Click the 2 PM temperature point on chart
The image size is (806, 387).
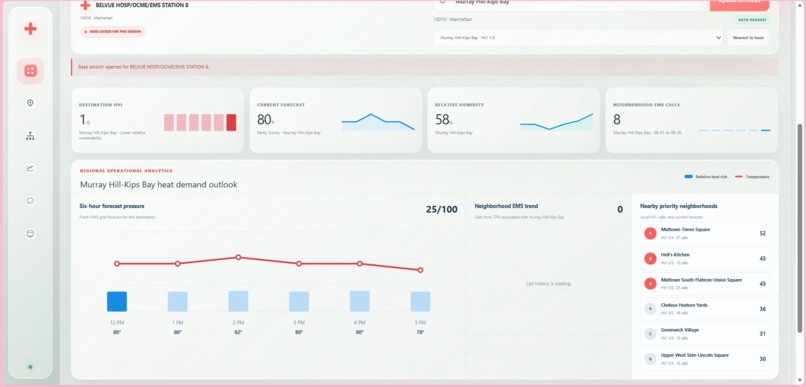238,257
